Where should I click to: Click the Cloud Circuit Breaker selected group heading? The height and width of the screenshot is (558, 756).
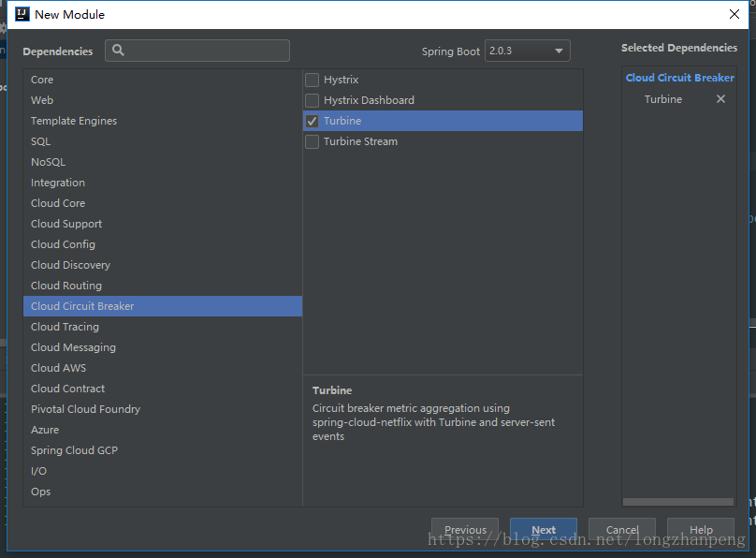[680, 78]
